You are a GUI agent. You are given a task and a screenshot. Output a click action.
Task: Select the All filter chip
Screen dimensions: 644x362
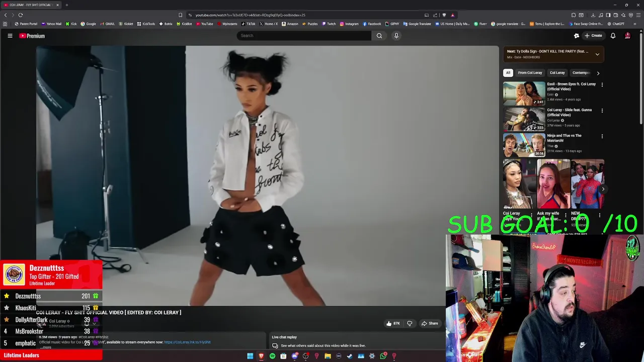click(x=508, y=73)
